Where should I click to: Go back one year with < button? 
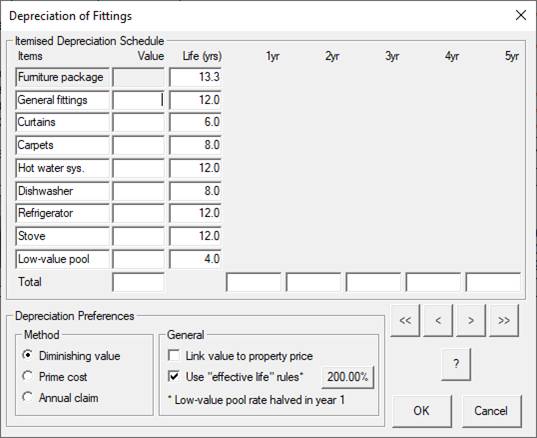[x=438, y=321]
